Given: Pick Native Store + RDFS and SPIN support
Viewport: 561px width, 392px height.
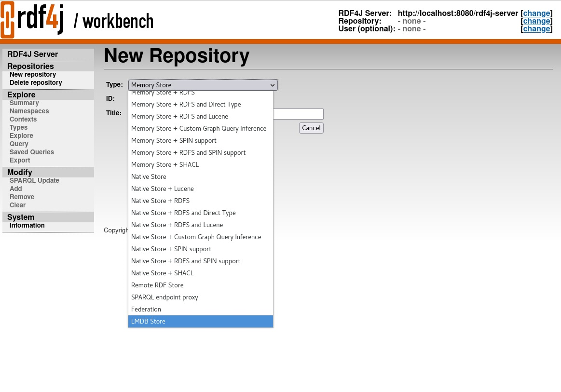Looking at the screenshot, I should [200, 261].
